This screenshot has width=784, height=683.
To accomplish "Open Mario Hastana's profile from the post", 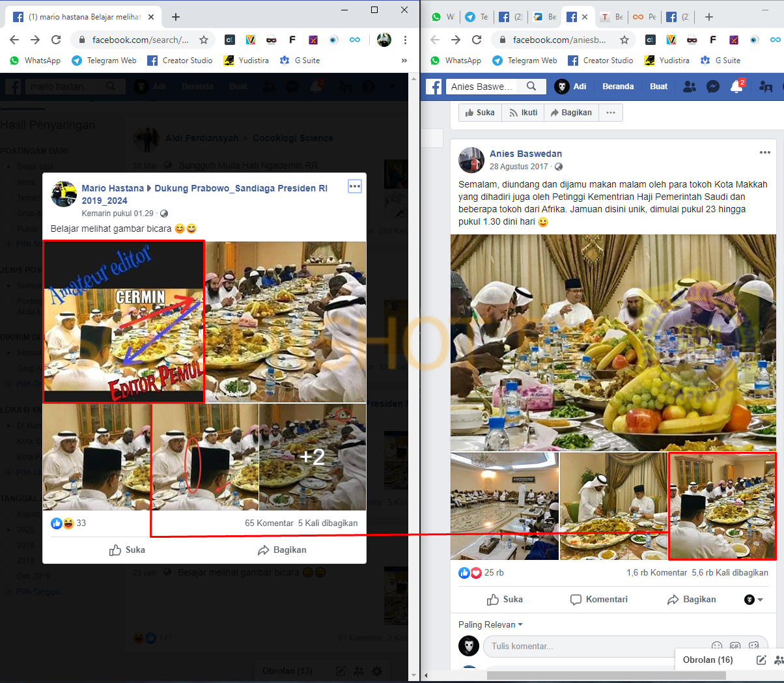I will (113, 188).
